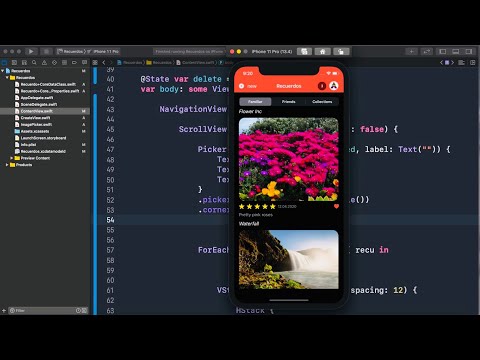This screenshot has width=480, height=360.
Task: Open the ContentView.swift jump bar breadcrumb
Action: click(195, 62)
